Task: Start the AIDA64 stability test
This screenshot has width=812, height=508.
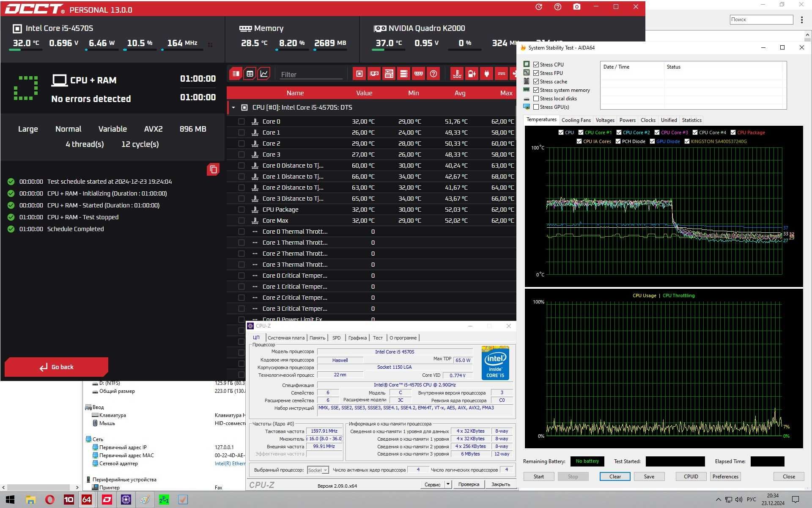Action: click(538, 477)
